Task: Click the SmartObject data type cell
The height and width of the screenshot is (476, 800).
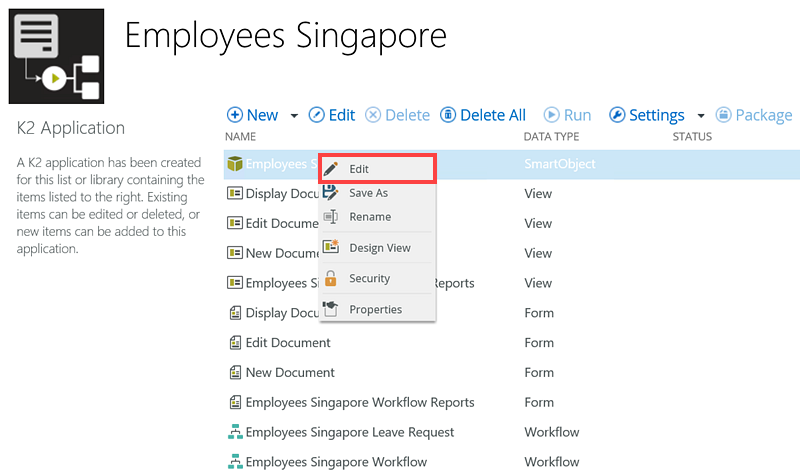Action: tap(560, 164)
